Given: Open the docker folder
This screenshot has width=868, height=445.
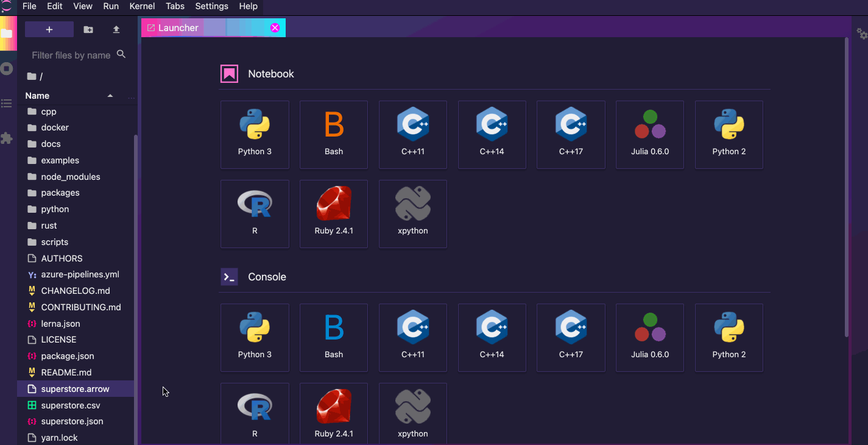Looking at the screenshot, I should 76,127.
